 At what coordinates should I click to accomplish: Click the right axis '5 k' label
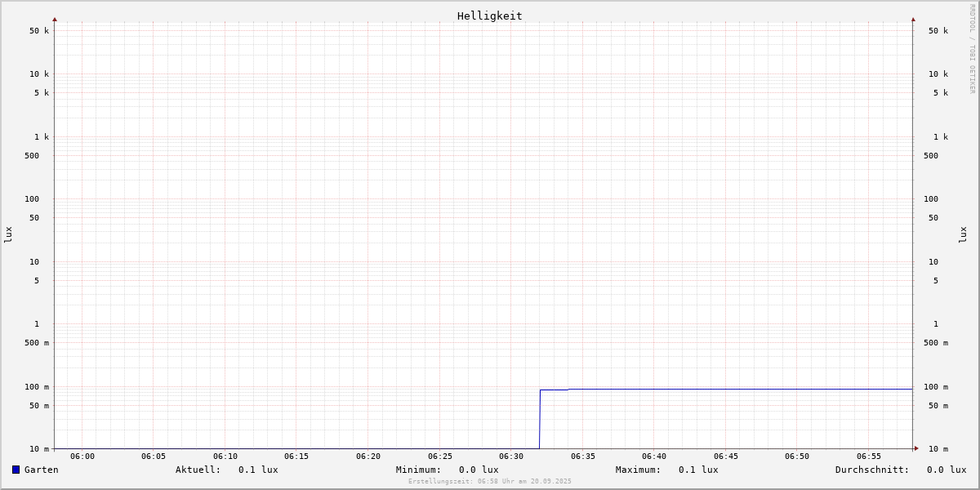(941, 93)
